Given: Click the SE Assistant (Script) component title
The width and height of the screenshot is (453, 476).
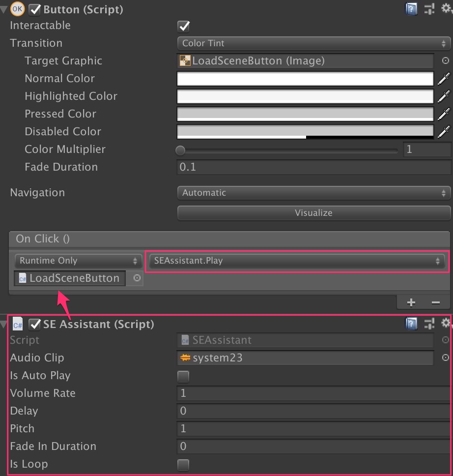Looking at the screenshot, I should pos(99,325).
